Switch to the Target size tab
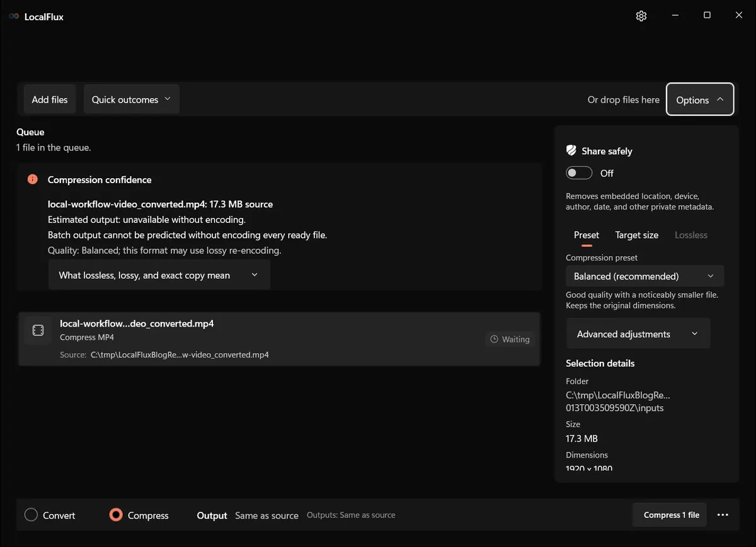Image resolution: width=756 pixels, height=547 pixels. (x=637, y=235)
